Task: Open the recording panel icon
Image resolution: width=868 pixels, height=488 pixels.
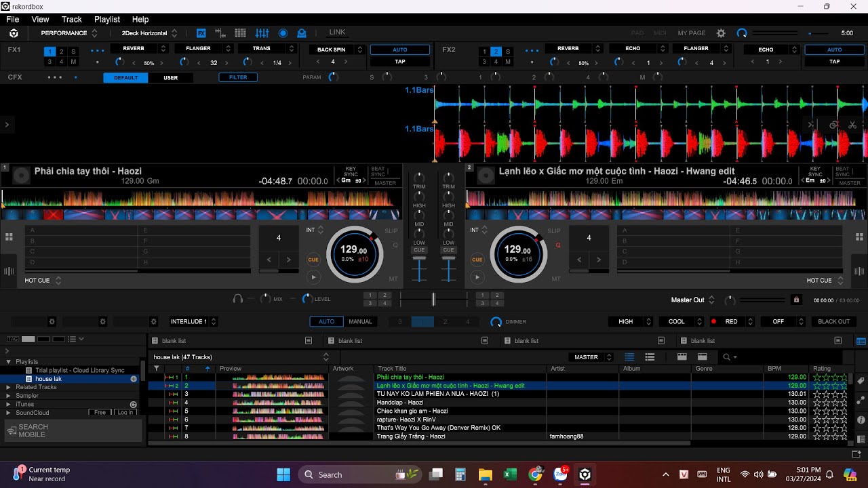Action: (283, 33)
